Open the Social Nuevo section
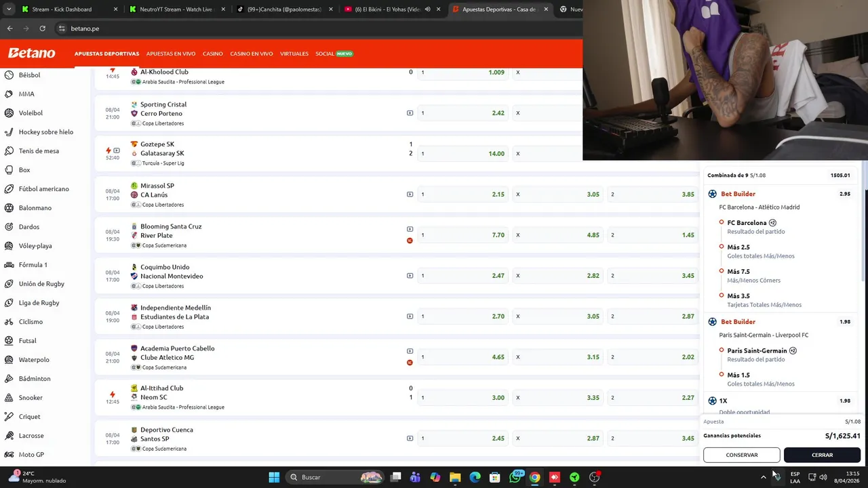868x488 pixels. coord(334,54)
